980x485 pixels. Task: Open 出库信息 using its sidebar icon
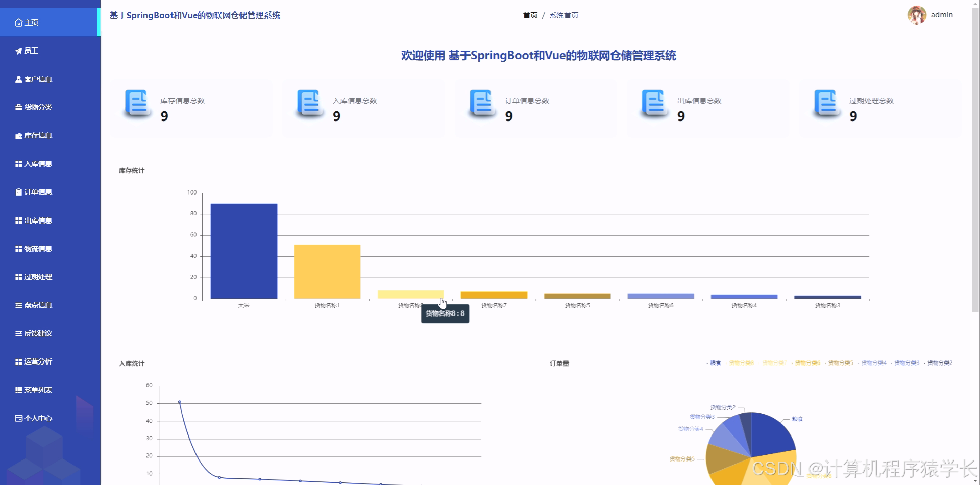point(18,220)
